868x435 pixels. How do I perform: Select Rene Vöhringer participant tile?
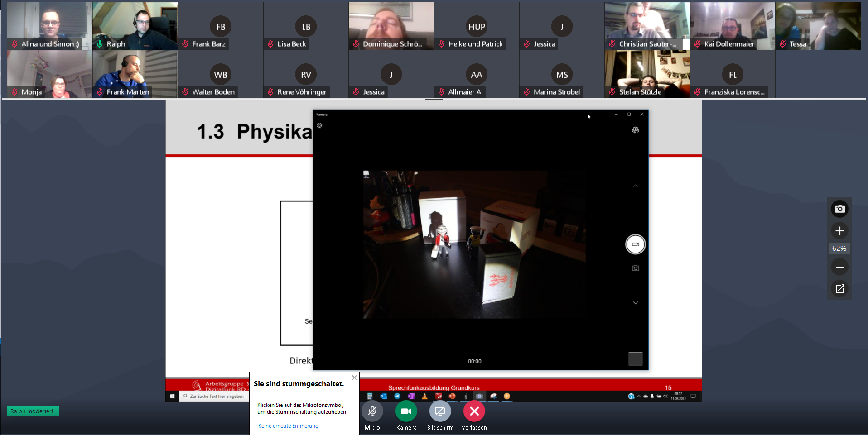pyautogui.click(x=306, y=74)
